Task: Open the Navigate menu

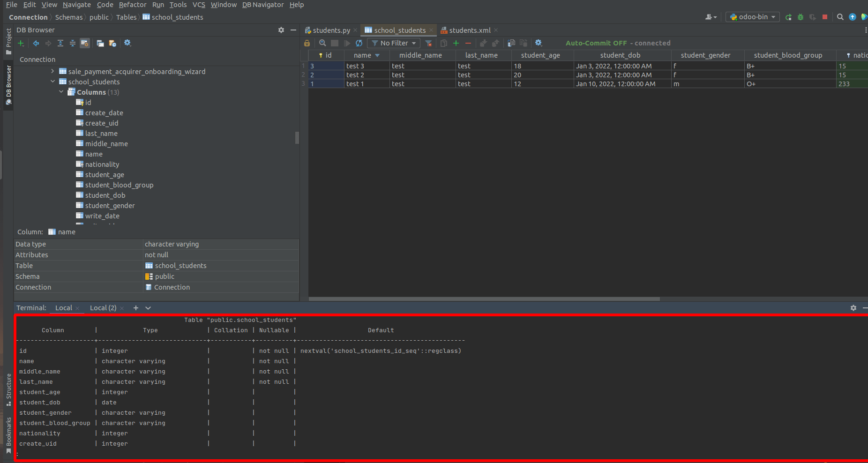Action: [77, 5]
